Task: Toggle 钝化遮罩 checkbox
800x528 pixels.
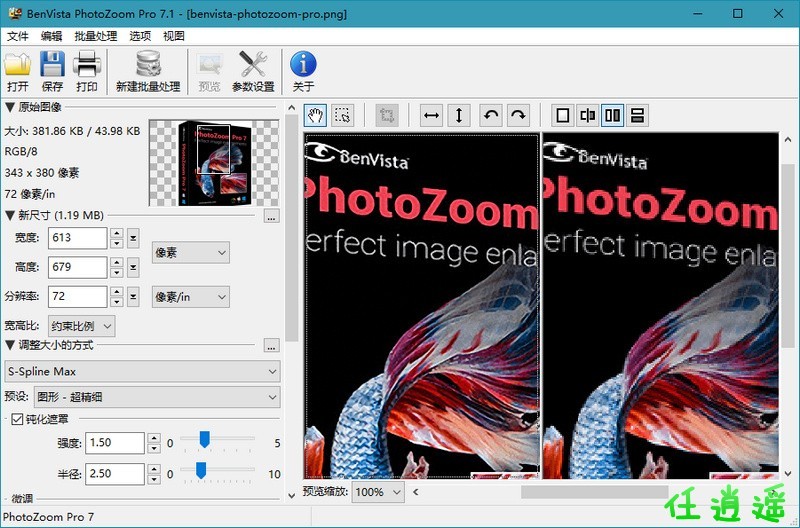Action: pyautogui.click(x=17, y=419)
